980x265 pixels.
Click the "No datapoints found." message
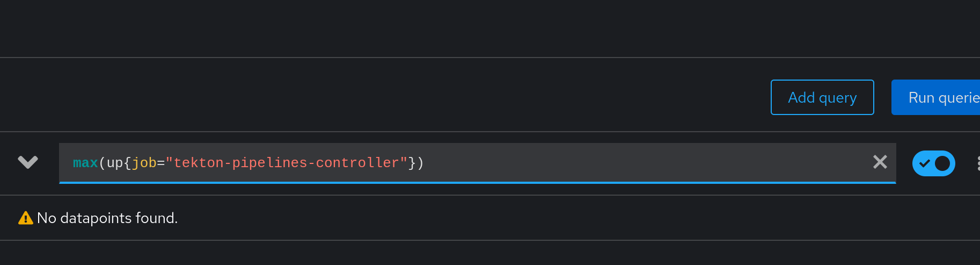[x=107, y=218]
